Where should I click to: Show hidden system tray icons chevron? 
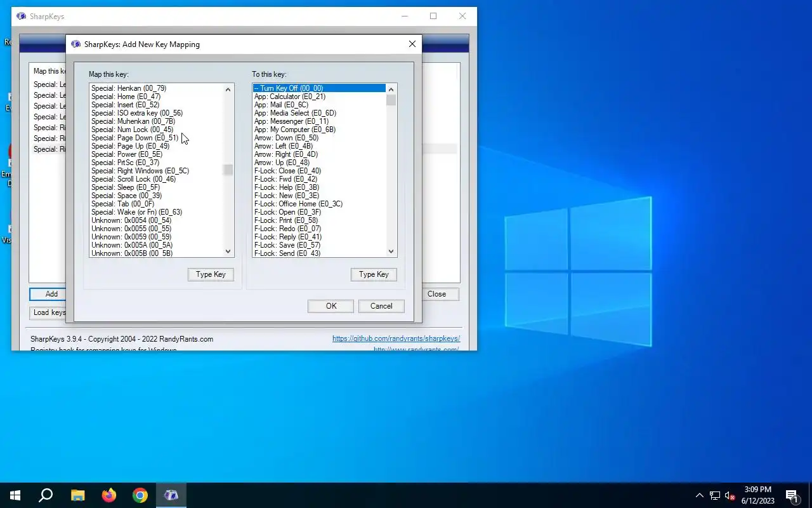[700, 495]
